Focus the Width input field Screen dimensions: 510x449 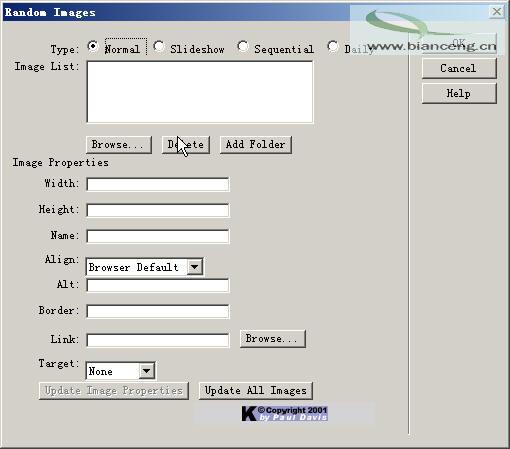(158, 184)
